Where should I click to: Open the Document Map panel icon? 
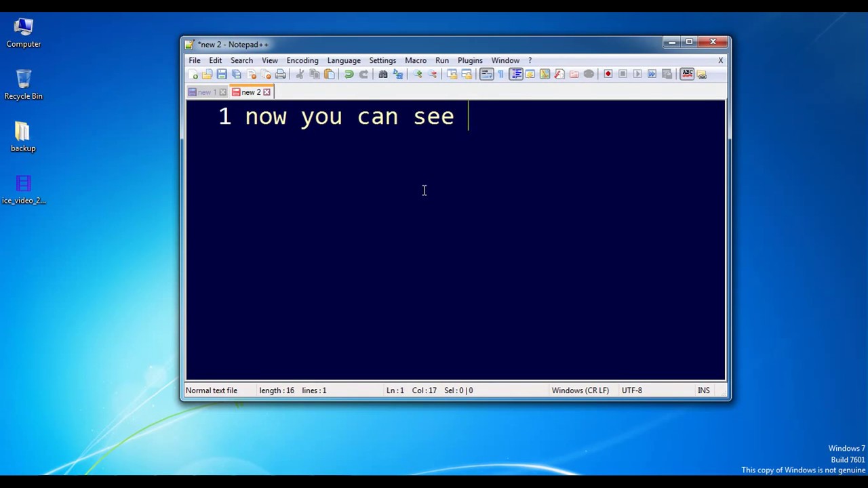pos(516,74)
